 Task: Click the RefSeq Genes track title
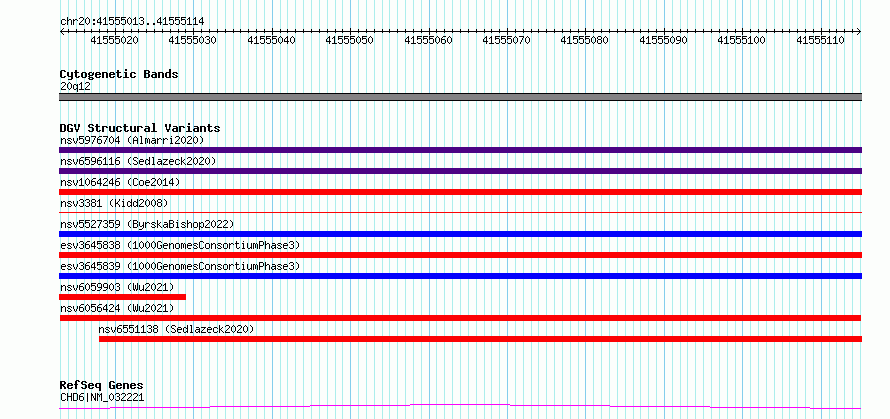point(102,386)
